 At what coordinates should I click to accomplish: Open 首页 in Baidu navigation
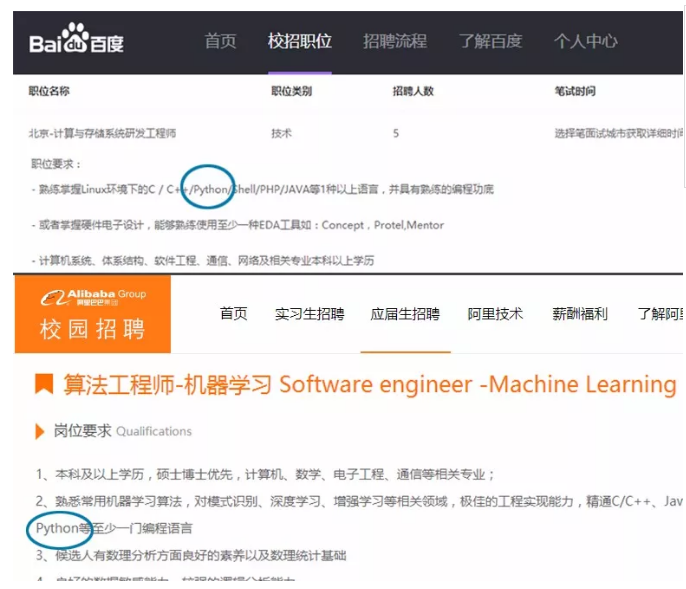(220, 41)
